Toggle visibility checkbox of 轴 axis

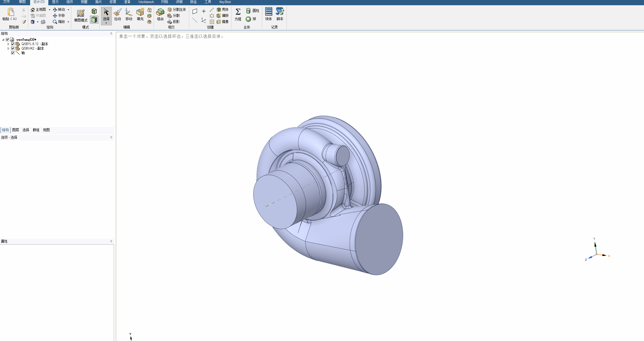click(x=13, y=53)
